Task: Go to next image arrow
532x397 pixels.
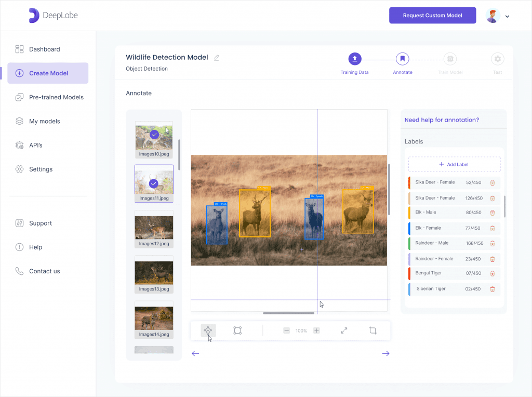Action: [x=386, y=353]
